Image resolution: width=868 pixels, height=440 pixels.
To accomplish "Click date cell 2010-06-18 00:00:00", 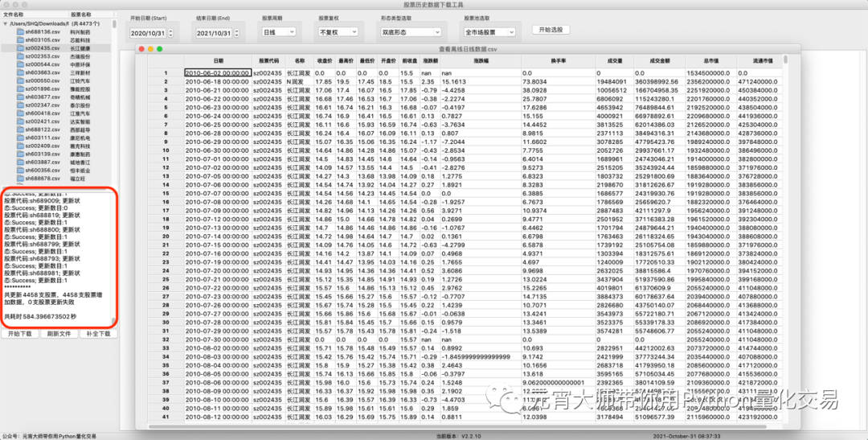I will tap(218, 81).
